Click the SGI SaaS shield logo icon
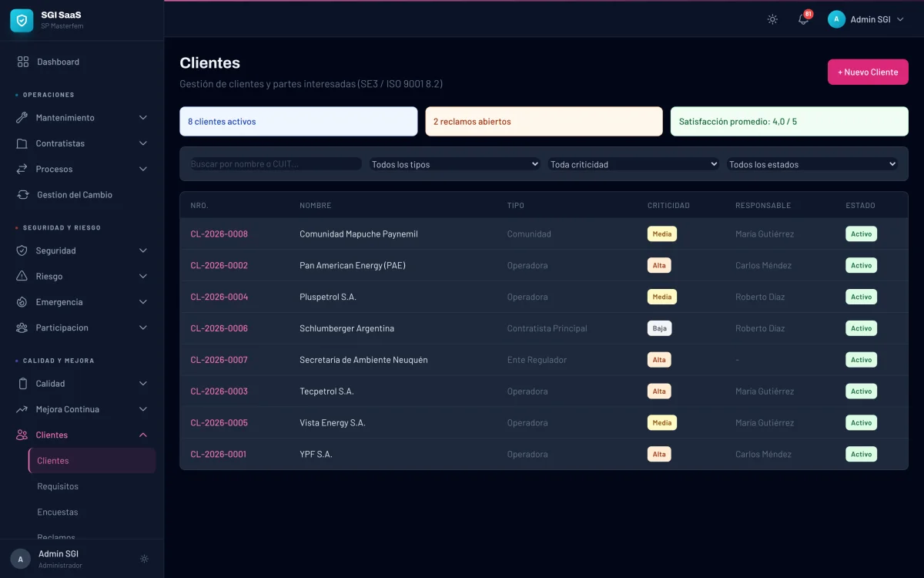 tap(22, 20)
